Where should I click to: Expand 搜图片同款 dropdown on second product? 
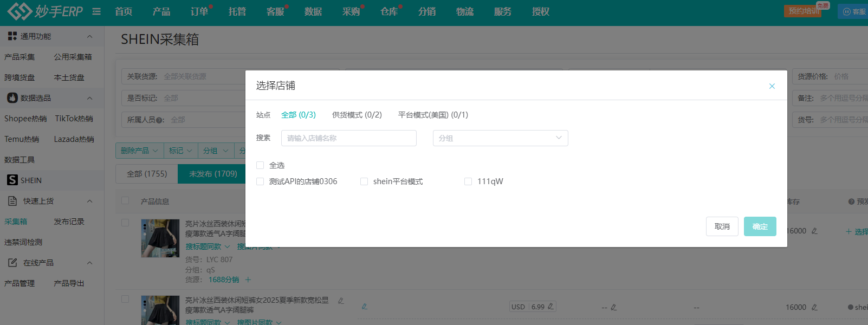(x=259, y=322)
